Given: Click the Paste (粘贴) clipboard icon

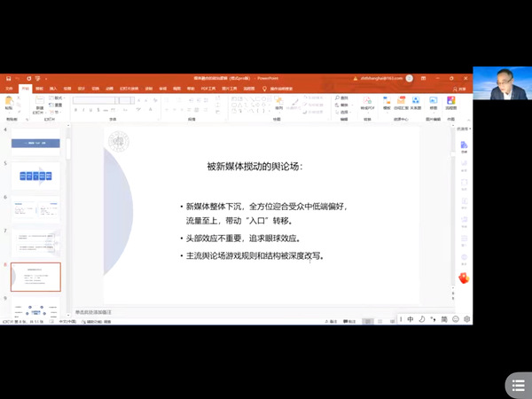Looking at the screenshot, I should (9, 101).
